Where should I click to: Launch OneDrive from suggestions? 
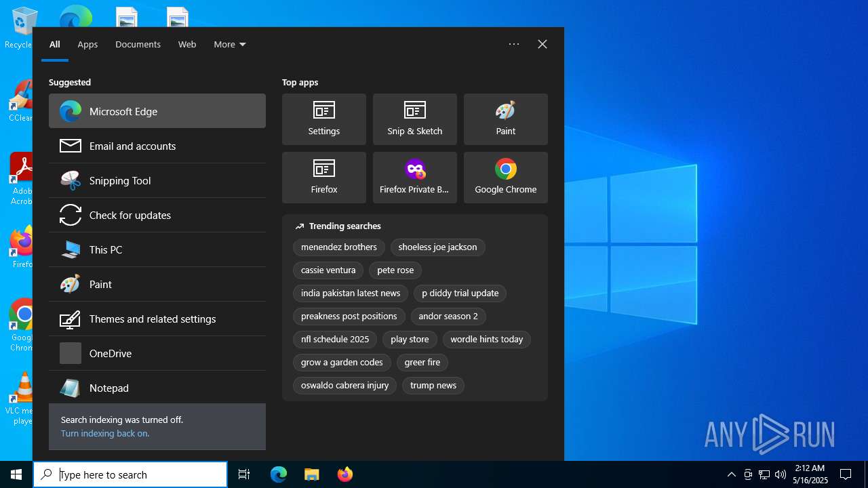(157, 353)
